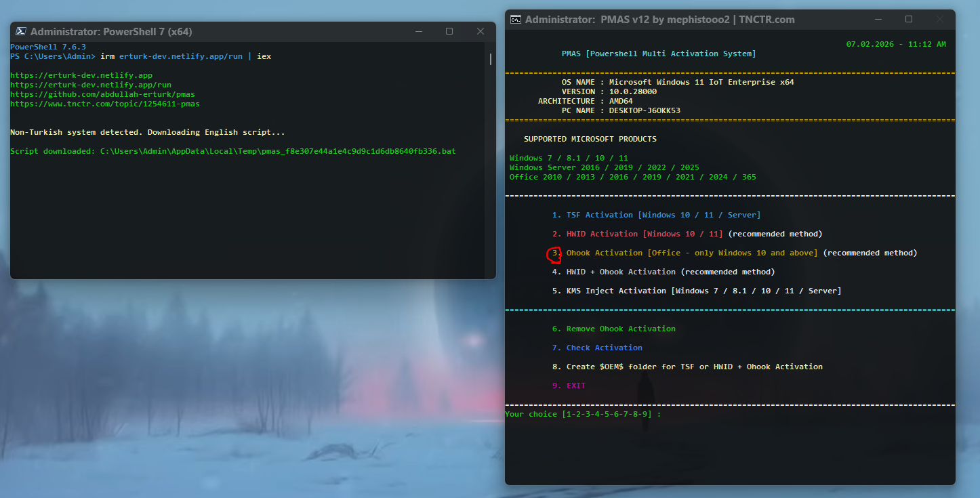
Task: Minimize the PowerShell 7 window
Action: 418,31
